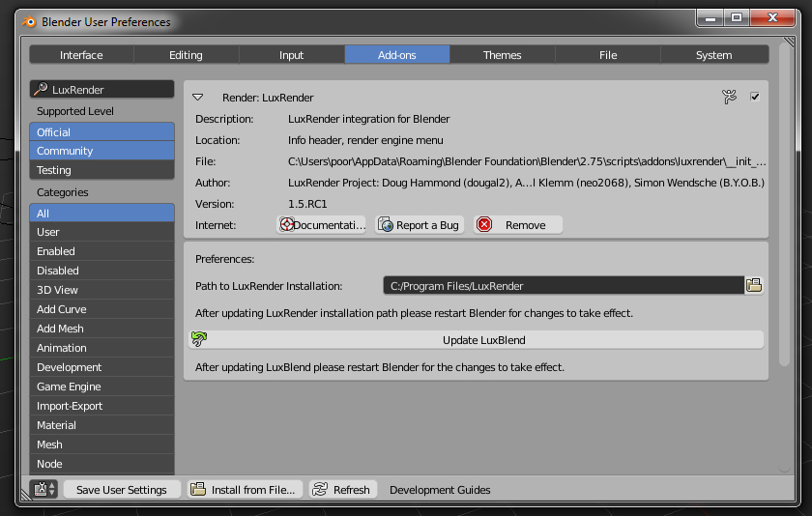Minimize the Blender User Preferences window
Screen dimensions: 812x516
click(x=710, y=17)
